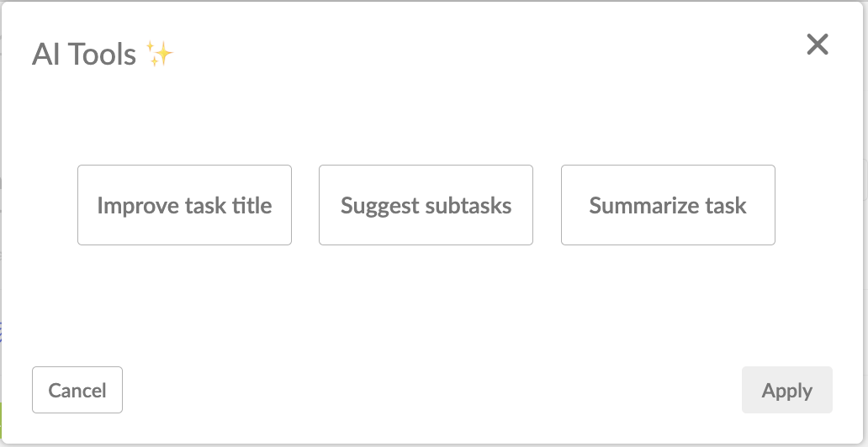The height and width of the screenshot is (447, 868).
Task: Click the sparkles icon beside AI Tools
Action: [x=159, y=55]
